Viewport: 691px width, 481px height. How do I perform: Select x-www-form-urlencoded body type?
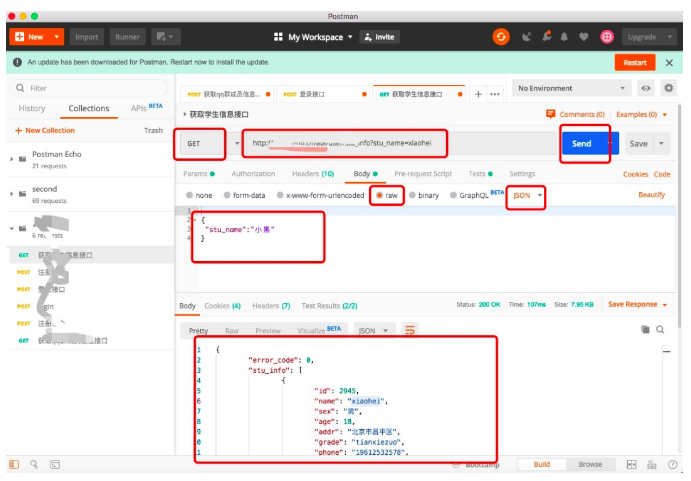coord(320,195)
